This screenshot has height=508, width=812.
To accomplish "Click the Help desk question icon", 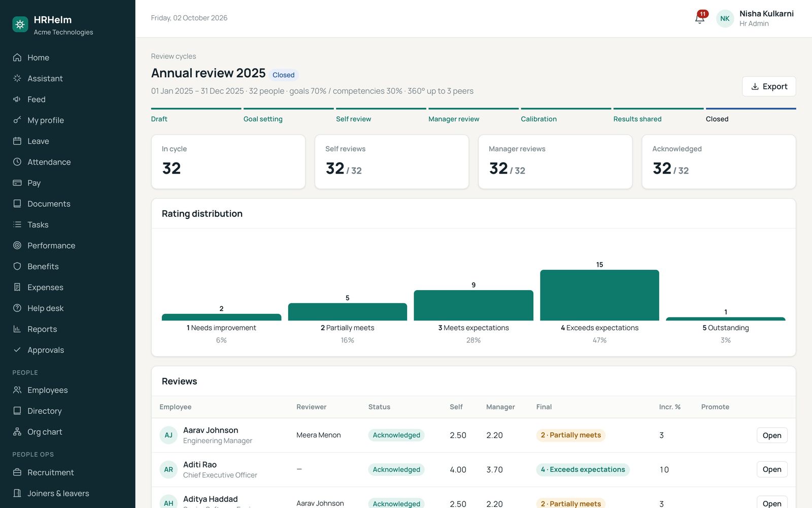I will [17, 308].
